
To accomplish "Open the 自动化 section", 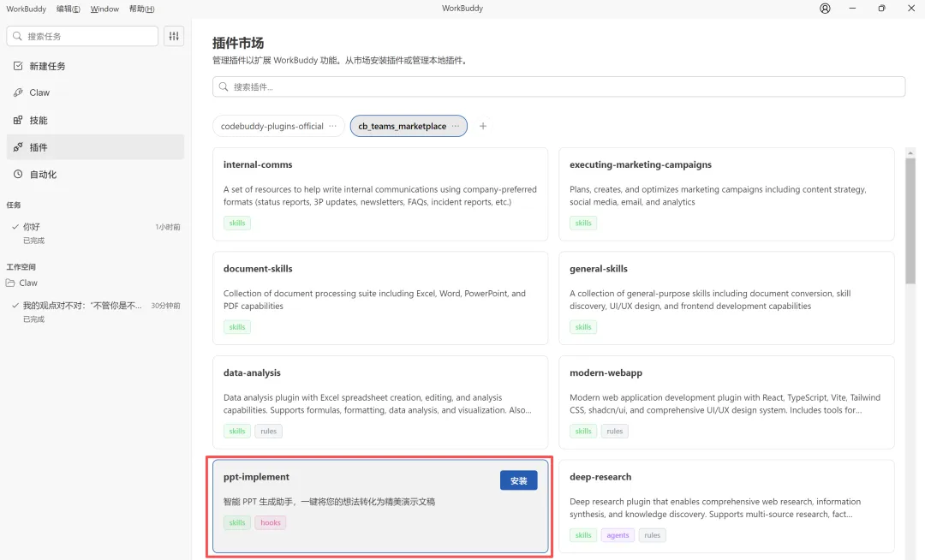I will [x=96, y=175].
